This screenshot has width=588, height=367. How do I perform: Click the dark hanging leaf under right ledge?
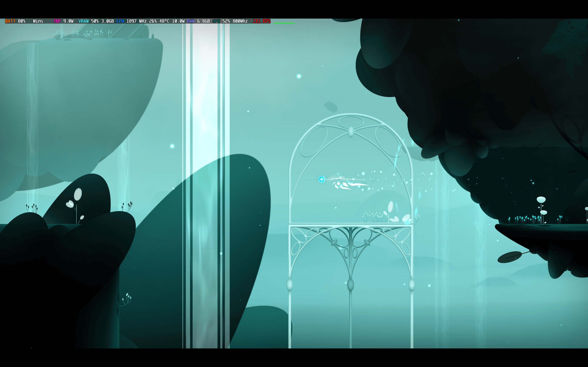(x=509, y=257)
